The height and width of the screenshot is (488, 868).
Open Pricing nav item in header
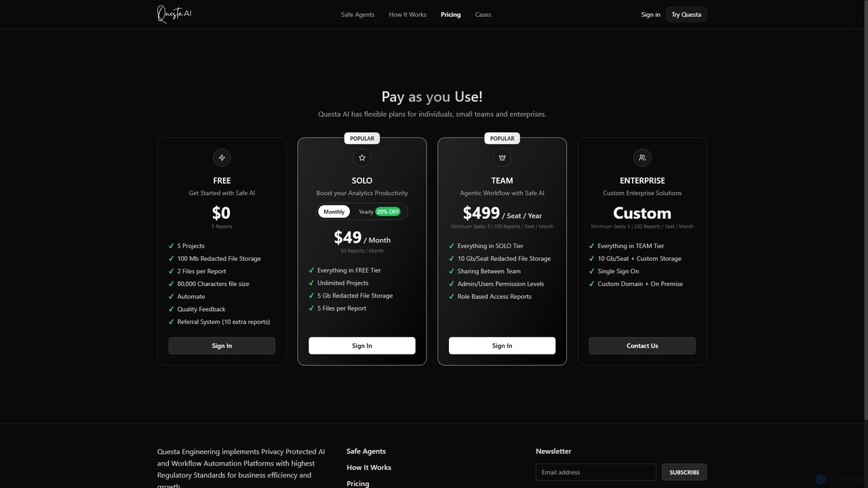click(450, 14)
